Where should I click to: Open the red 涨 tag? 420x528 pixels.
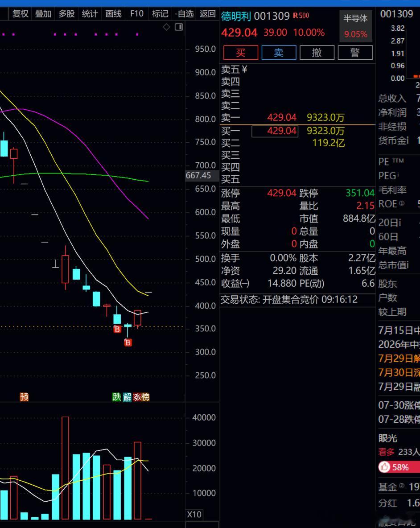point(137,397)
